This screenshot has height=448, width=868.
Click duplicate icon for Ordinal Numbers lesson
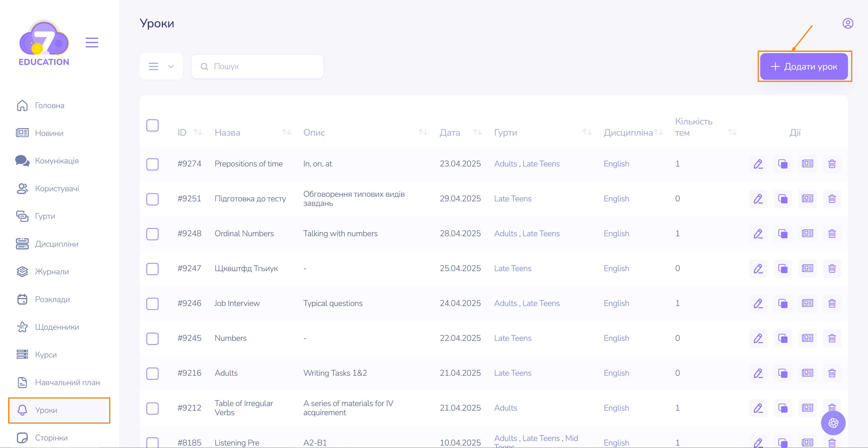click(x=782, y=234)
